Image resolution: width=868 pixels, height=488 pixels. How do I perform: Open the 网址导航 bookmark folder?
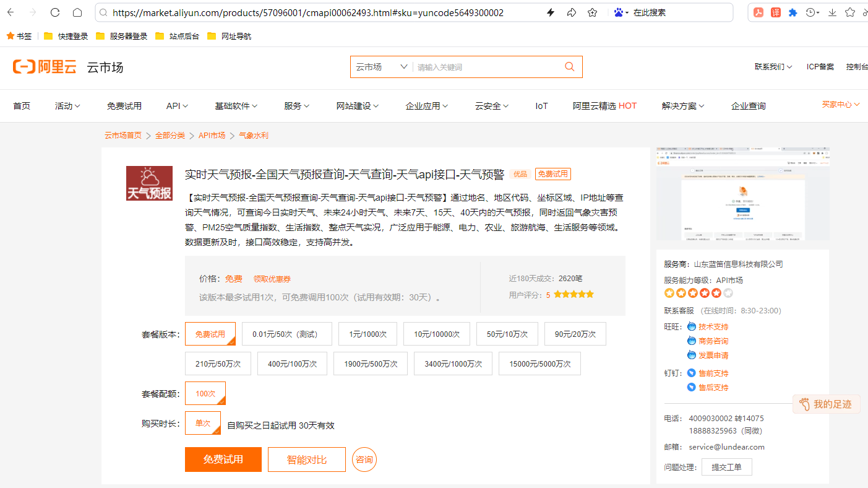229,36
